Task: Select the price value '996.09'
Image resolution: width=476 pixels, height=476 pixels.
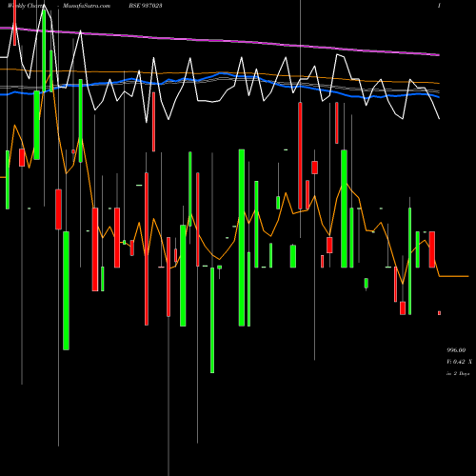Action: click(x=456, y=350)
